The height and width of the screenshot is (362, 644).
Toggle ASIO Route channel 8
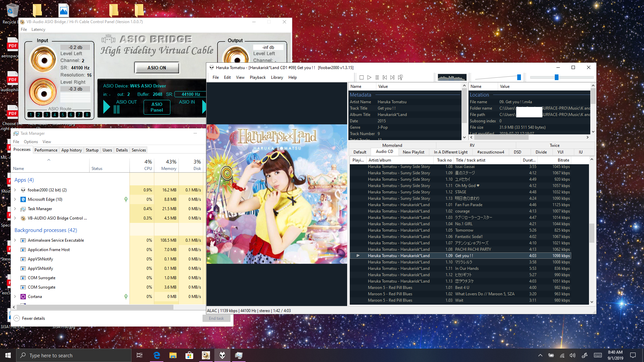coord(87,115)
